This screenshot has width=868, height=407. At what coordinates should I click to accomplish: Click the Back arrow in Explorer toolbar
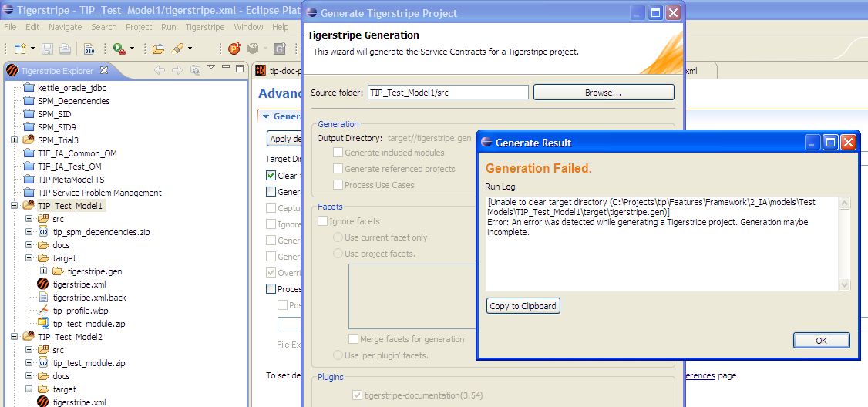[160, 70]
